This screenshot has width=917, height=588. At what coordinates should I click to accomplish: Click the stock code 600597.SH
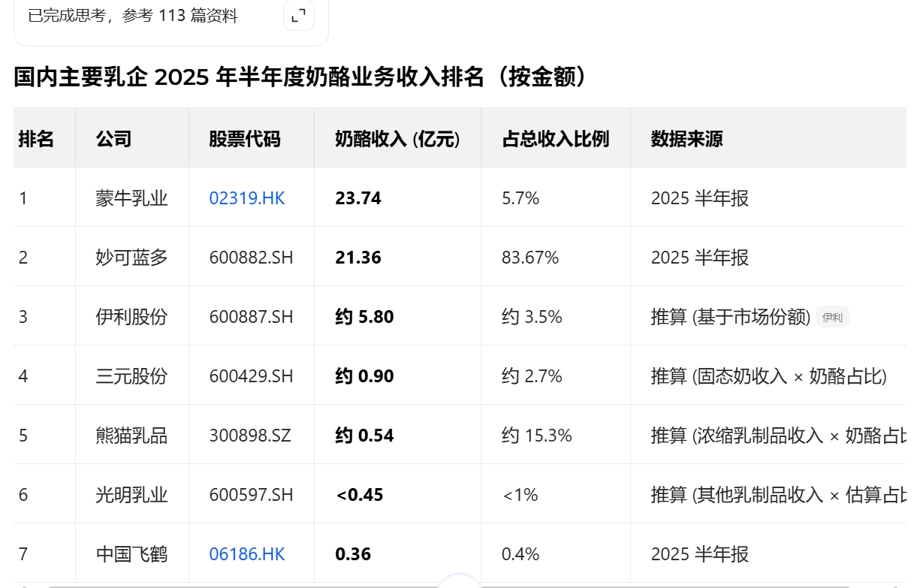(x=252, y=495)
